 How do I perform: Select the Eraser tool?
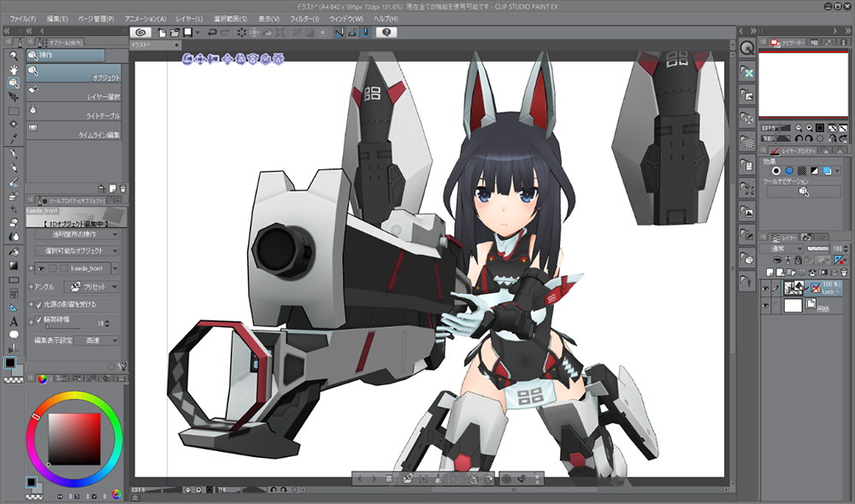coord(14,223)
